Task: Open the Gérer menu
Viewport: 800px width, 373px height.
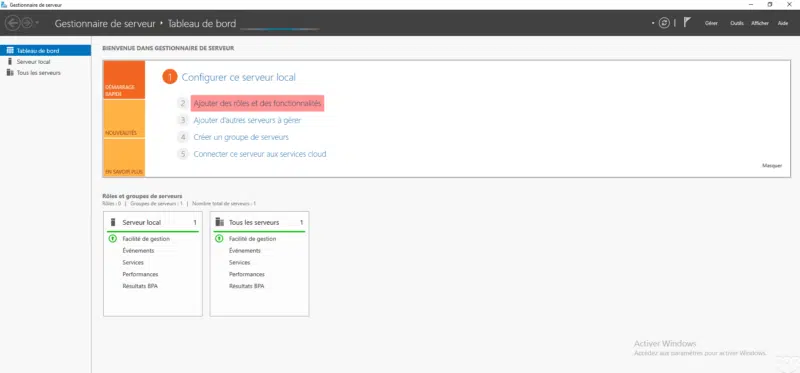Action: 711,23
